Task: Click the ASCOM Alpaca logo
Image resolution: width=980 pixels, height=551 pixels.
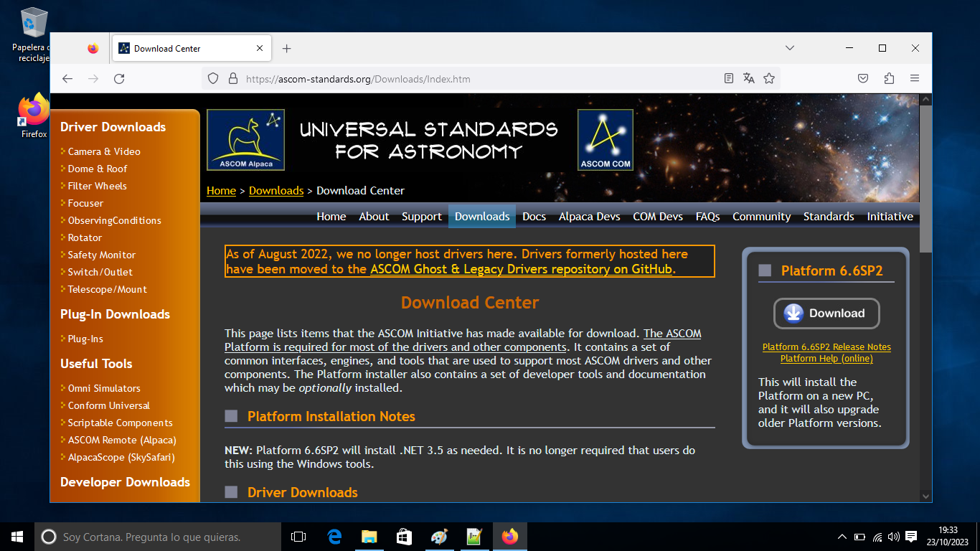Action: [x=245, y=140]
